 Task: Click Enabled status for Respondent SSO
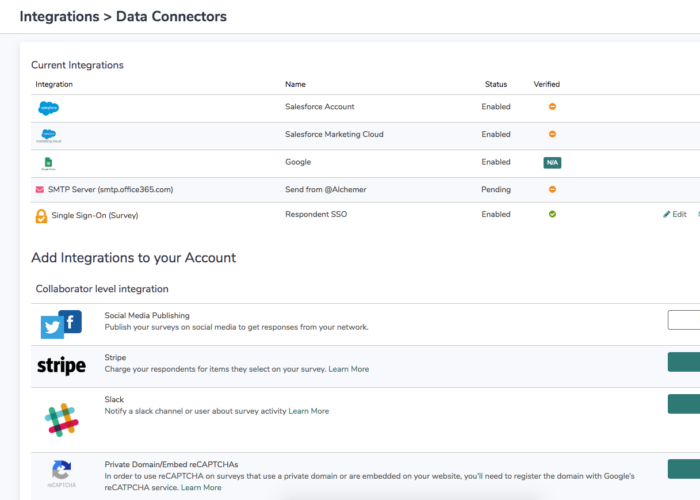point(496,214)
